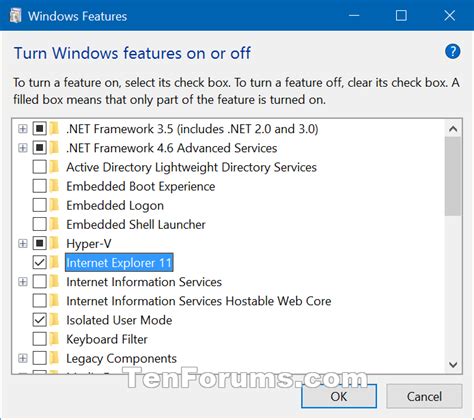Click the scrollbar up arrow
Screen dimensions: 474x420
point(453,129)
